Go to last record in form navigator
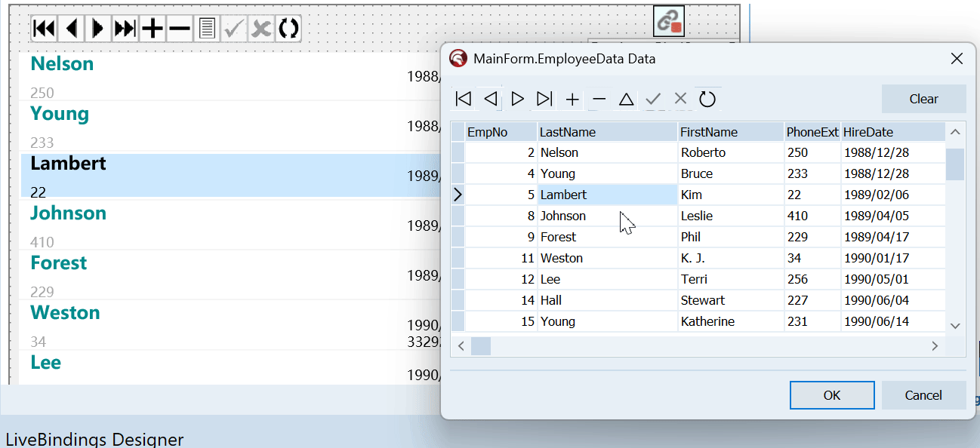980x448 pixels. pos(125,29)
